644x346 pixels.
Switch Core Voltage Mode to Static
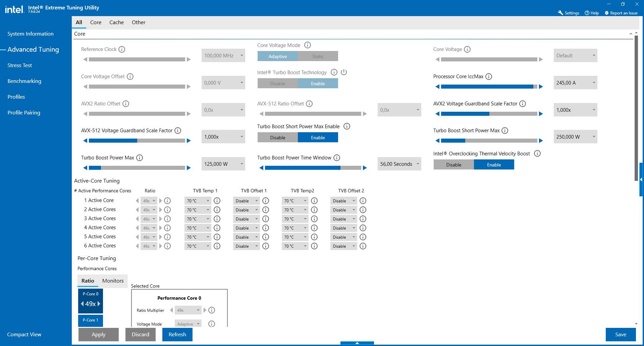pyautogui.click(x=318, y=56)
